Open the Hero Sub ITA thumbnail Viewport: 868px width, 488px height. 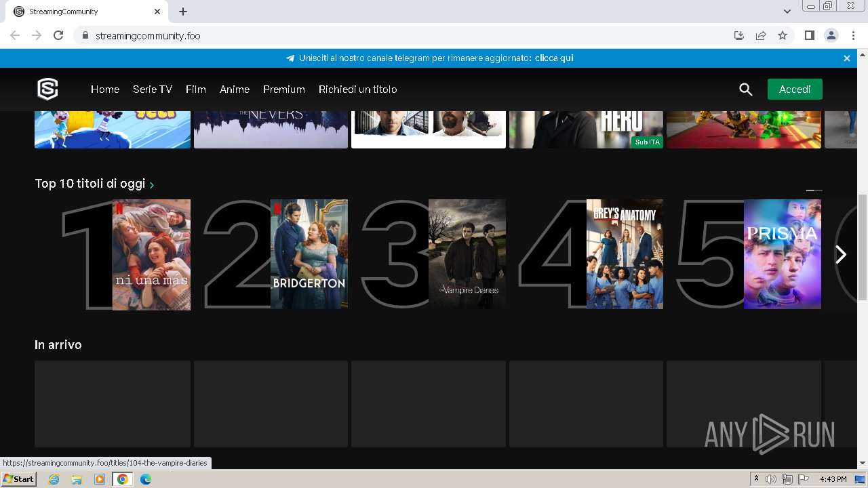tap(586, 129)
